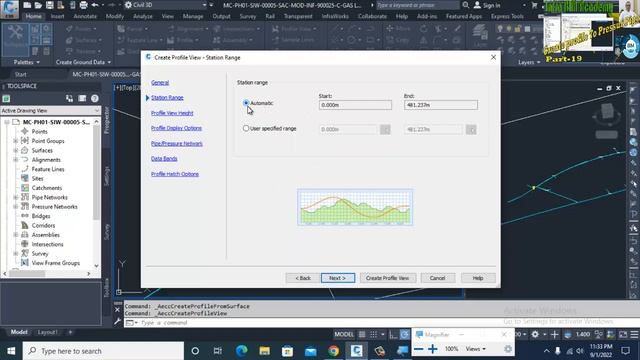
Task: Click the Save icon in quick access toolbar
Action: coord(49,5)
